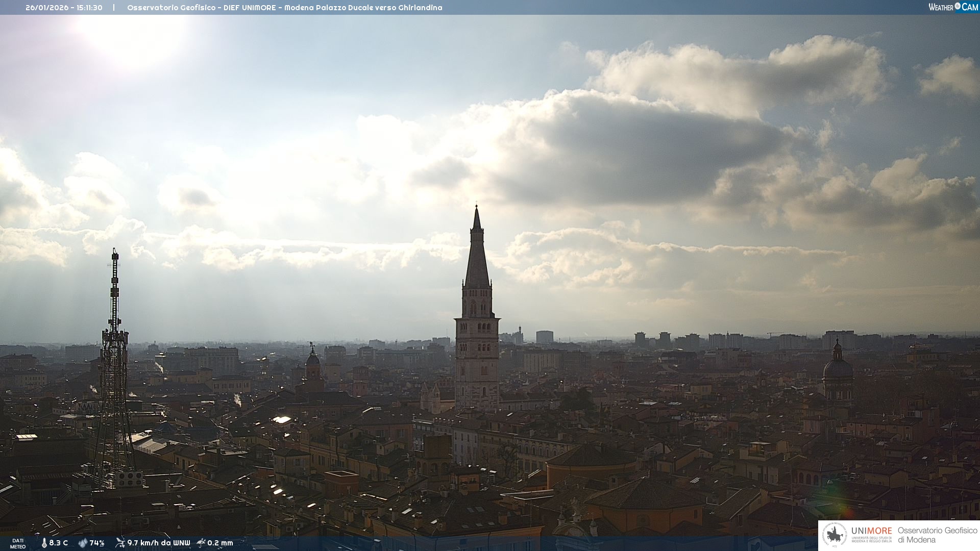Click the UNIMORE horseman seal emblem

point(835,535)
